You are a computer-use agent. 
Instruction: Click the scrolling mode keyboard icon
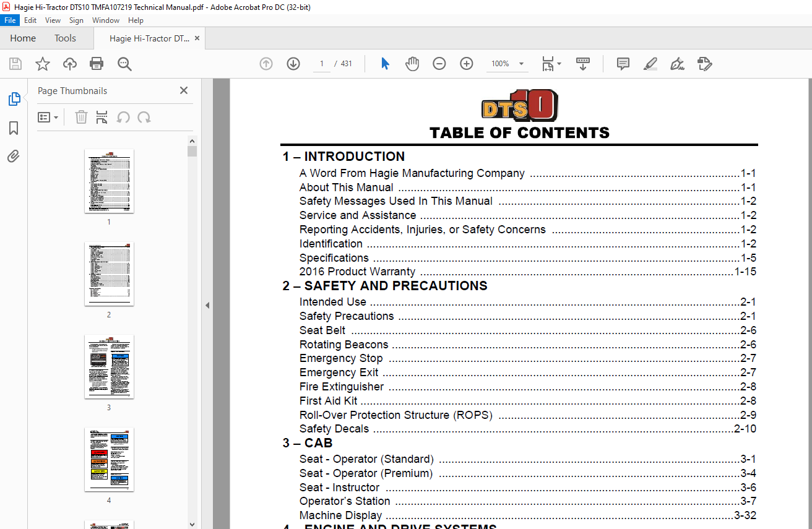point(583,64)
